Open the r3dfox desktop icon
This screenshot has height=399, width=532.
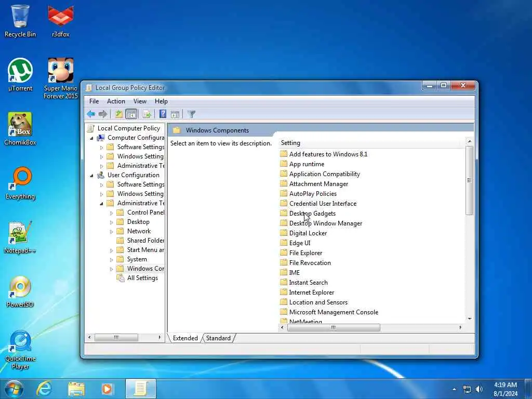click(x=61, y=20)
